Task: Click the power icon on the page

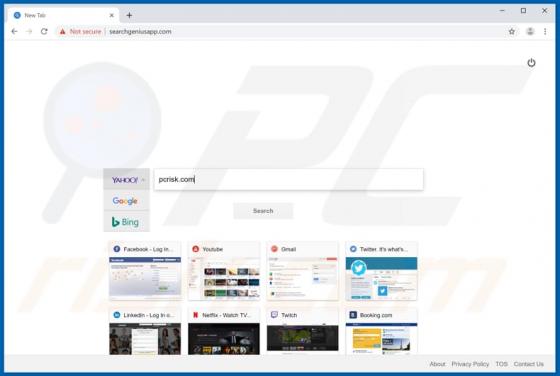Action: [x=531, y=63]
